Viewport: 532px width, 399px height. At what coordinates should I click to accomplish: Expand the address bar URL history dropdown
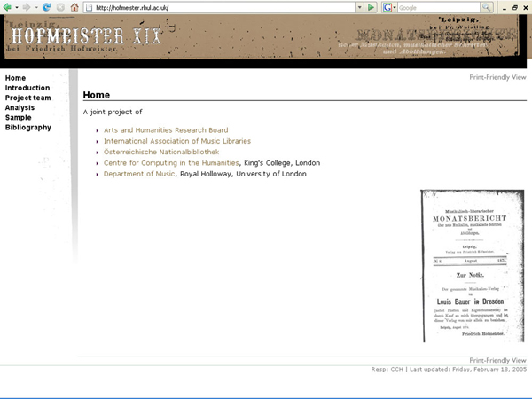pyautogui.click(x=359, y=7)
